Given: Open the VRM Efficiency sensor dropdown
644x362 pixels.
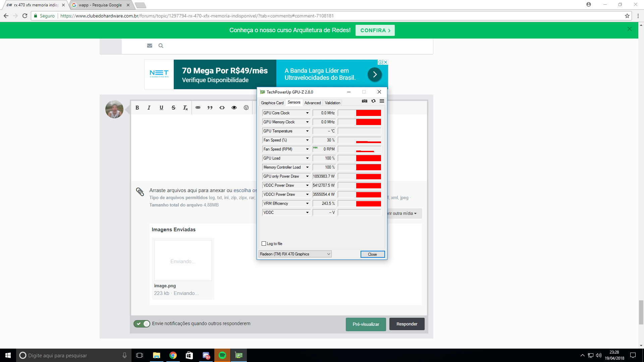Looking at the screenshot, I should pyautogui.click(x=307, y=203).
